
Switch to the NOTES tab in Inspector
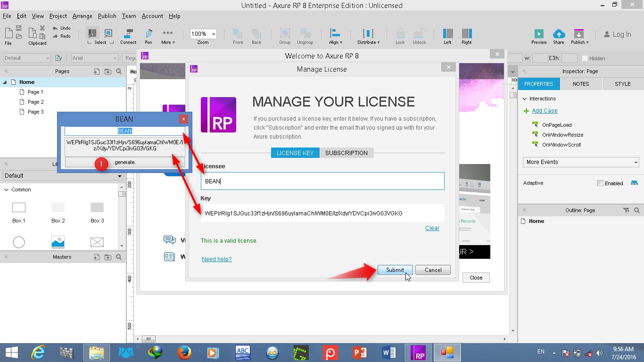coord(581,84)
